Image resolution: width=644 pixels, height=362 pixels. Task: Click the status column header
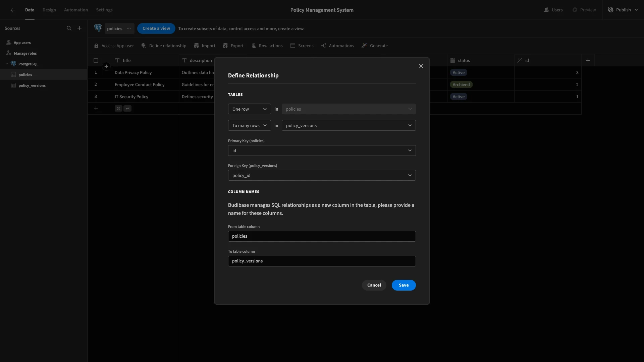[481, 60]
